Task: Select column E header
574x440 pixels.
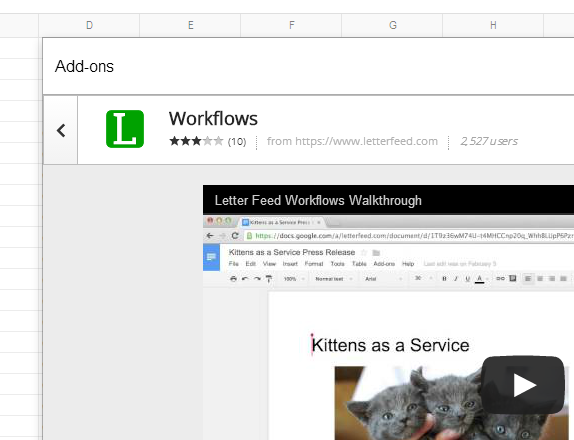Action: pos(190,25)
